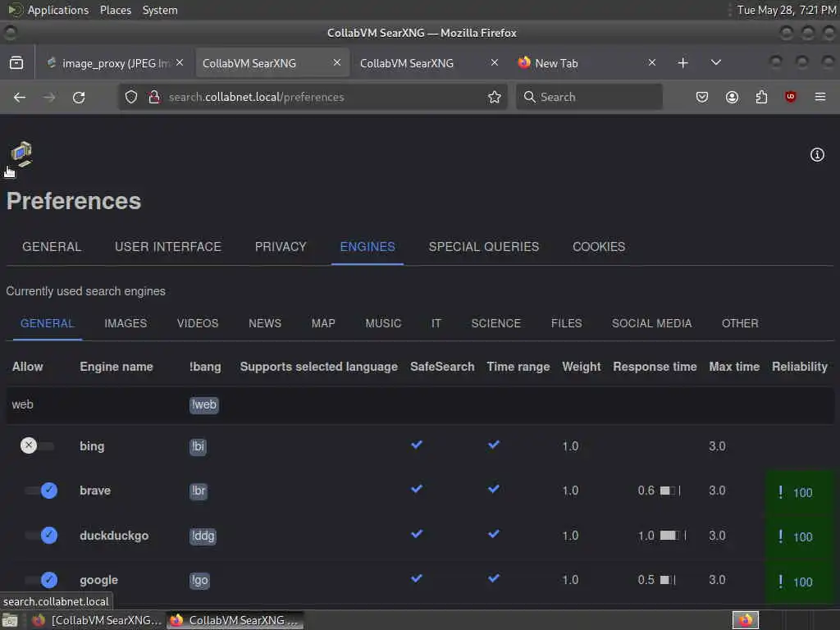Open the info icon at top right
Viewport: 840px width, 630px height.
[x=816, y=155]
